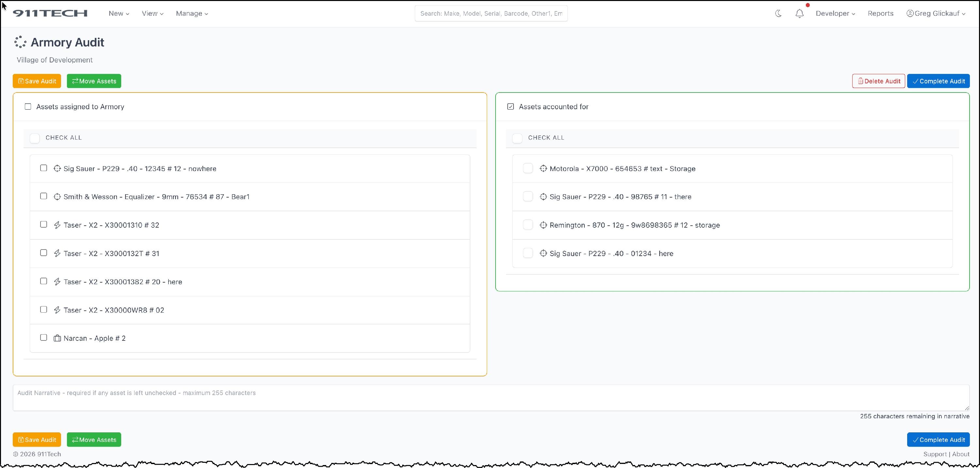
Task: Click crosshair icon beside Motorola X7000
Action: pyautogui.click(x=543, y=169)
